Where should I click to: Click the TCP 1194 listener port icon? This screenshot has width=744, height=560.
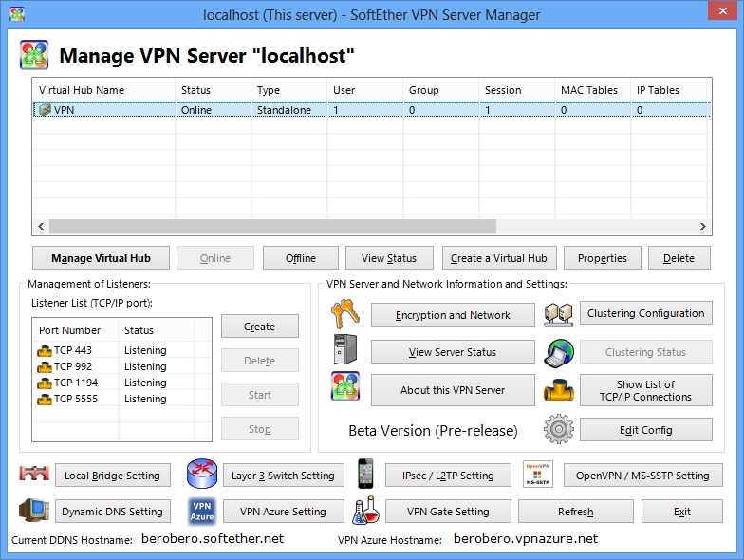point(44,383)
